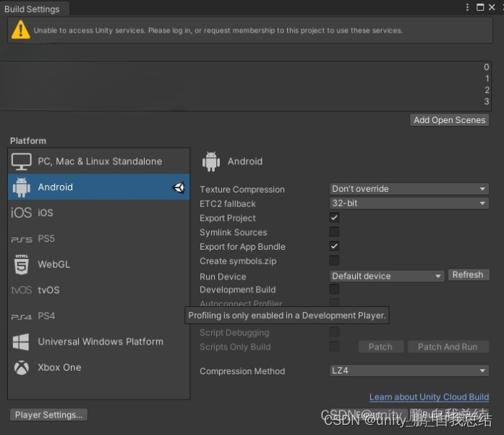504x435 pixels.
Task: Click the Add Open Scenes button
Action: [x=449, y=120]
